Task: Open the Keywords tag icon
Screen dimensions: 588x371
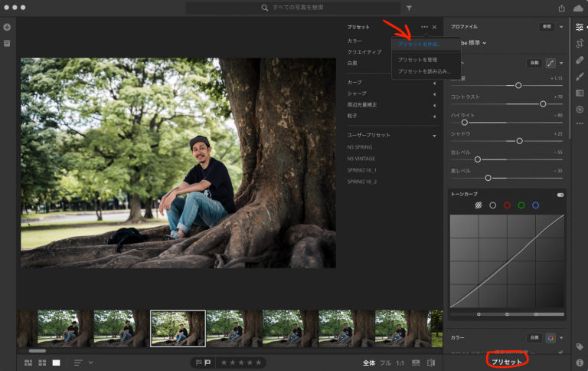Action: [580, 346]
